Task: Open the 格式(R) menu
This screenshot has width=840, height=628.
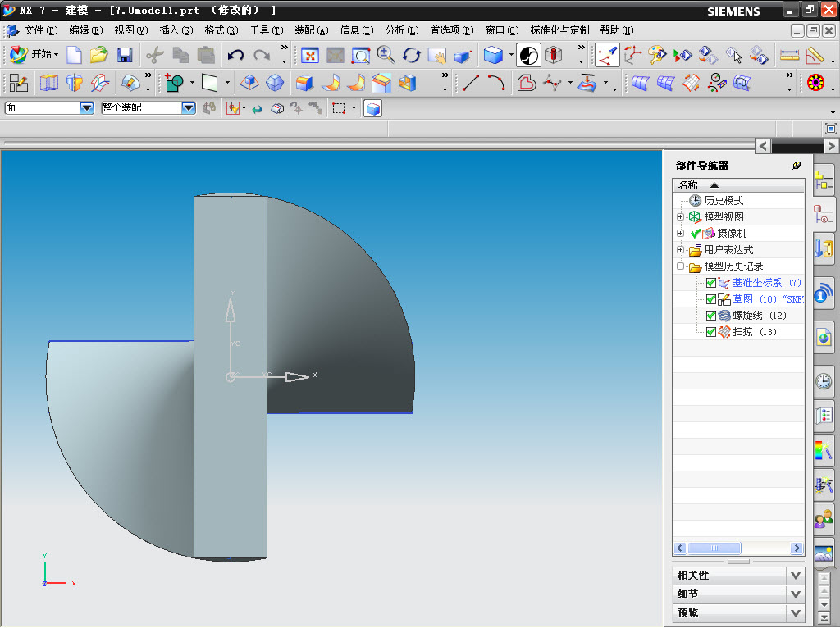Action: (221, 30)
